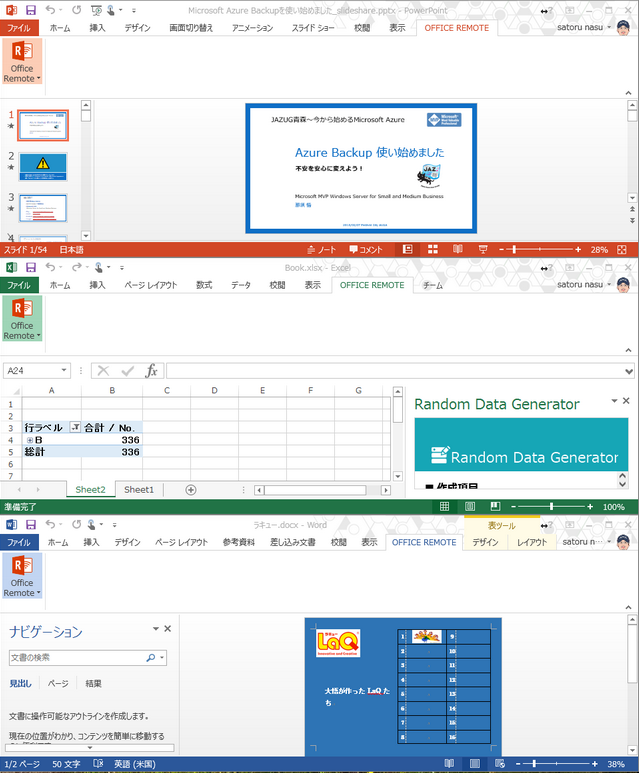Select cell 総計 in Excel pivot table
This screenshot has height=773, width=639.
[x=52, y=452]
